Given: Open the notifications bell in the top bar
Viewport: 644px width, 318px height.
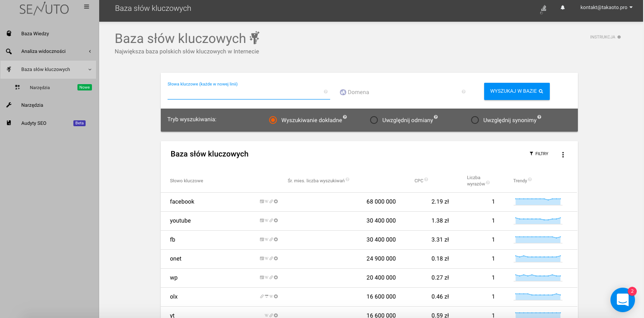Looking at the screenshot, I should pos(563,8).
